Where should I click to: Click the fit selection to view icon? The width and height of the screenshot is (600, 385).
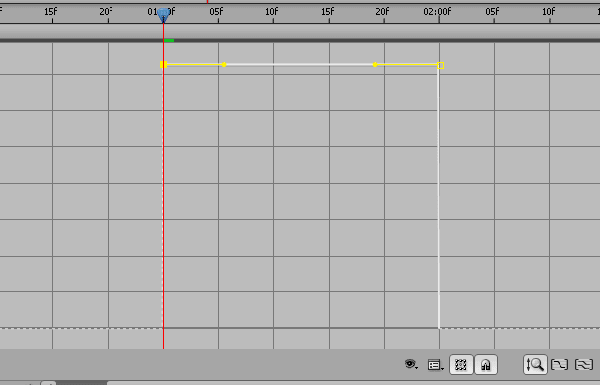(x=559, y=365)
